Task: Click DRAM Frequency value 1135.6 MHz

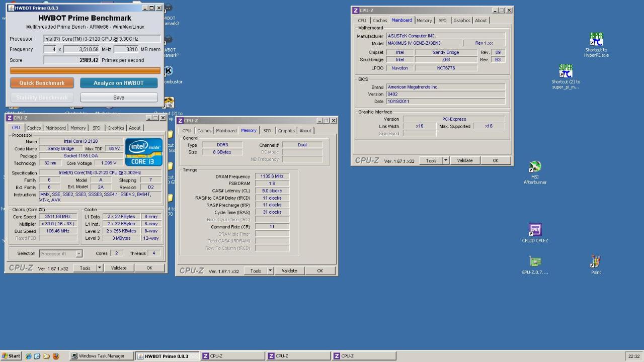Action: [272, 176]
